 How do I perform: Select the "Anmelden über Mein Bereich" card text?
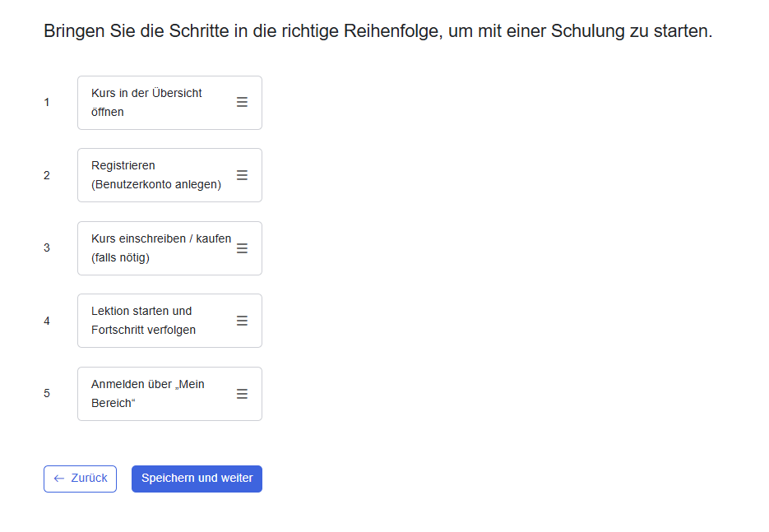pos(148,394)
